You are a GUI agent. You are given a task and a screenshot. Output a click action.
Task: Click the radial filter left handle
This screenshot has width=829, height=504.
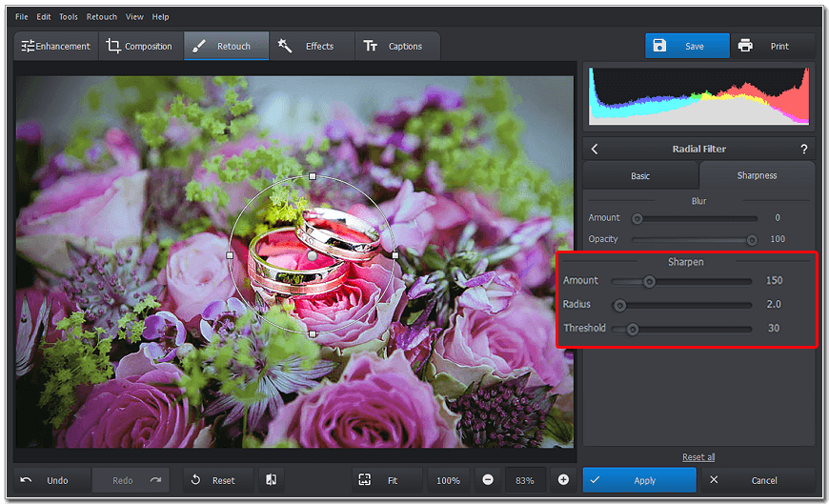coord(230,255)
